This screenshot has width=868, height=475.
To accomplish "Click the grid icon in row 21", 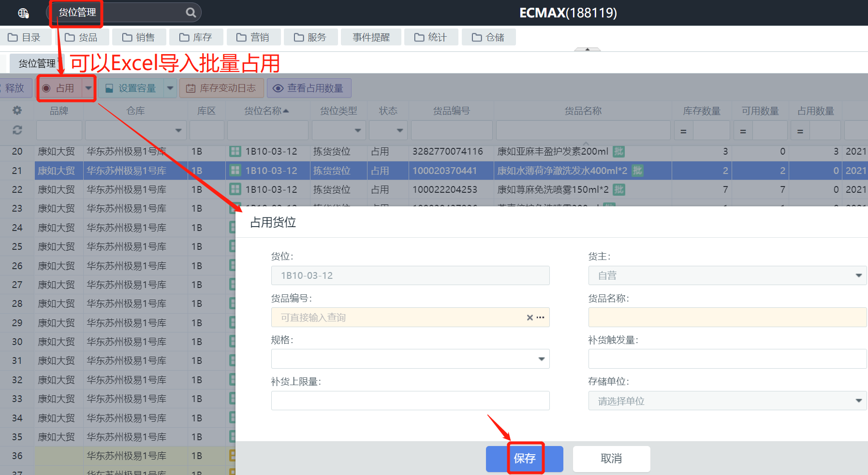I will (235, 170).
